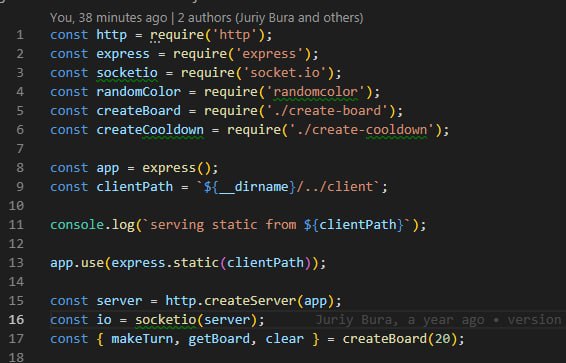Screen dimensions: 566x363
Task: Click 'getBoard' on line 17
Action: [x=219, y=338]
